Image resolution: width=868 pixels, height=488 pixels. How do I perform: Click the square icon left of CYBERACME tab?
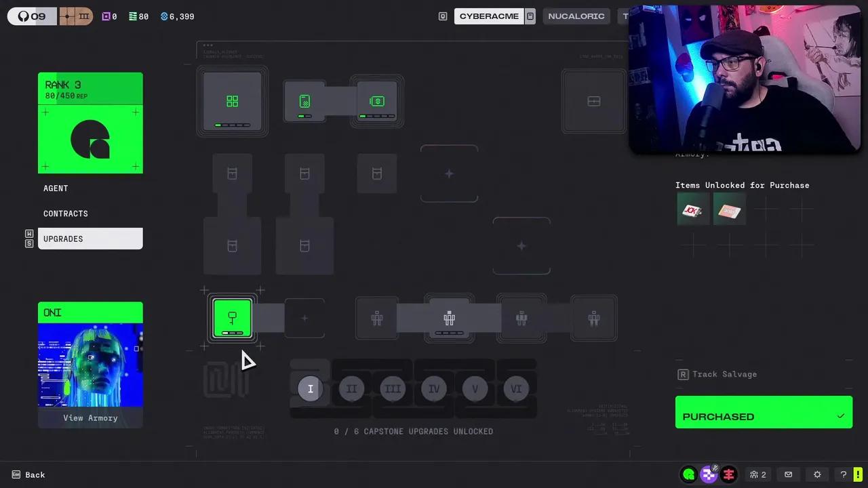443,16
